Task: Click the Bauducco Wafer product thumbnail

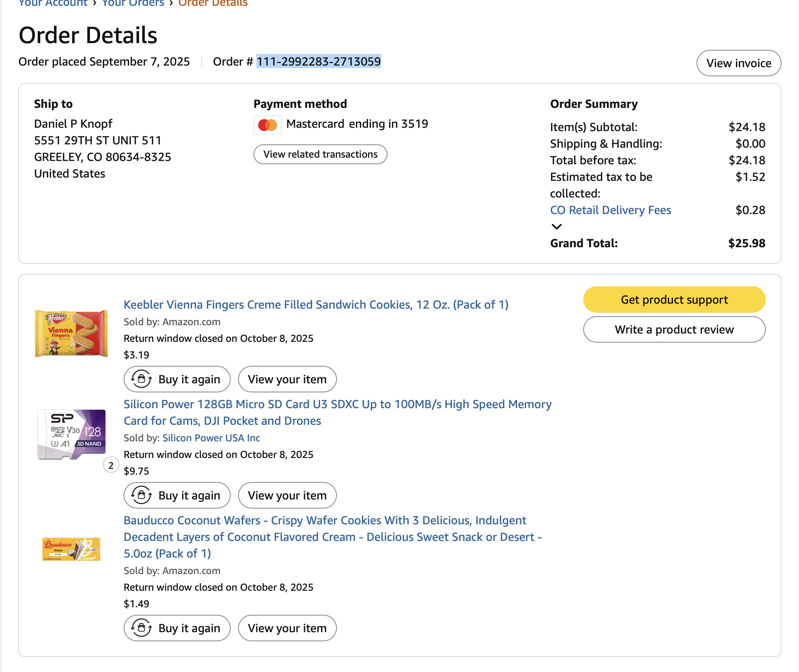Action: pos(71,549)
